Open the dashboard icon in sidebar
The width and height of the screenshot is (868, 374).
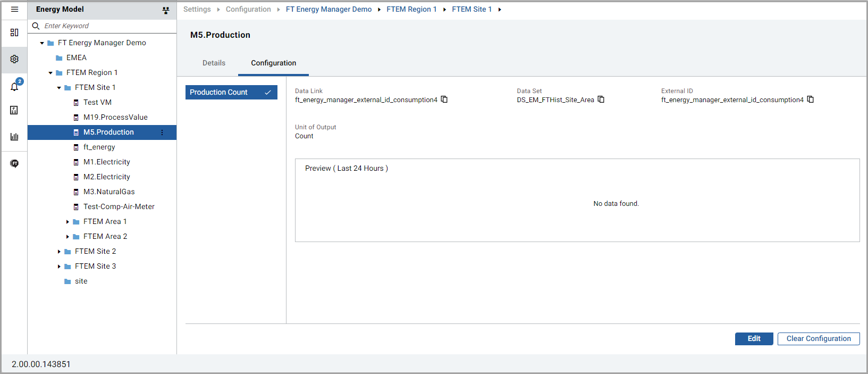click(x=14, y=32)
